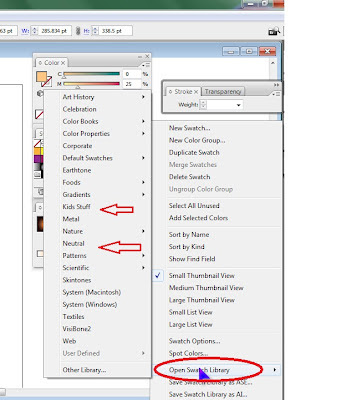Open the Color Books submenu
This screenshot has width=362, height=400.
pos(97,121)
